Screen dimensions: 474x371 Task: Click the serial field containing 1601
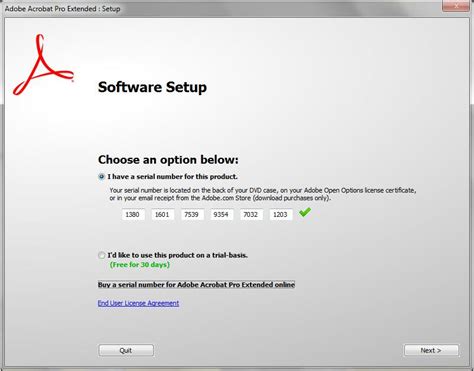coord(163,215)
